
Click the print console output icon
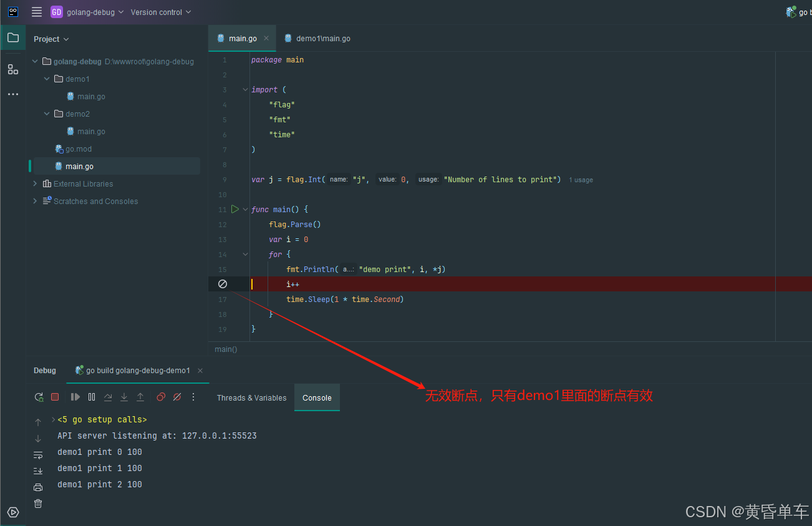click(38, 487)
